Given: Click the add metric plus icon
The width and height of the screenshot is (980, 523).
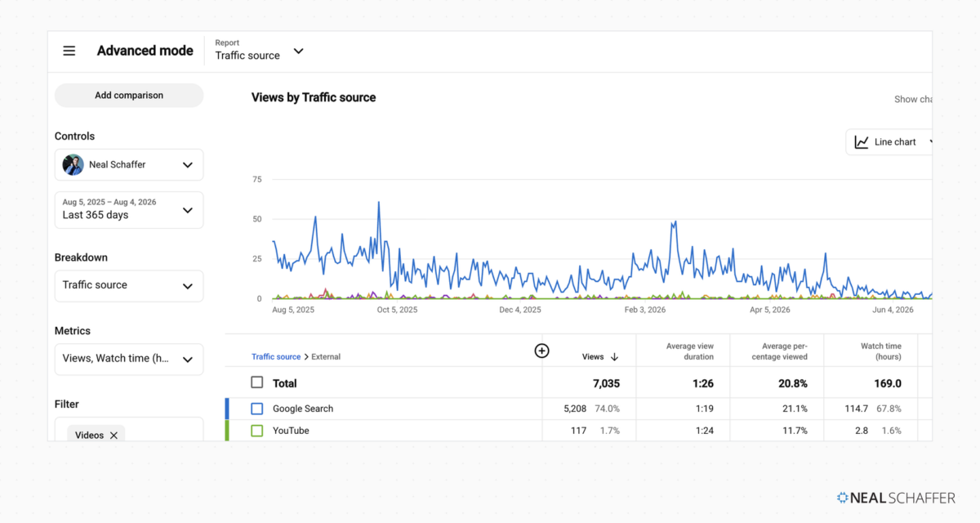Looking at the screenshot, I should click(x=541, y=351).
